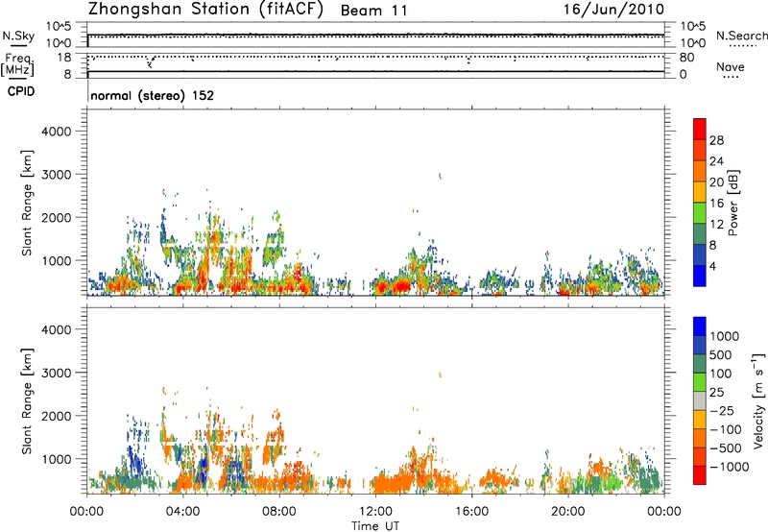Click the date 16/Jun/2010
The height and width of the screenshot is (532, 768).
coord(613,10)
